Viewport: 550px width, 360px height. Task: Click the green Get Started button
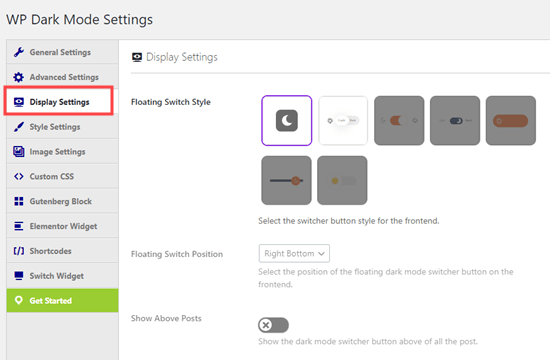coord(62,301)
